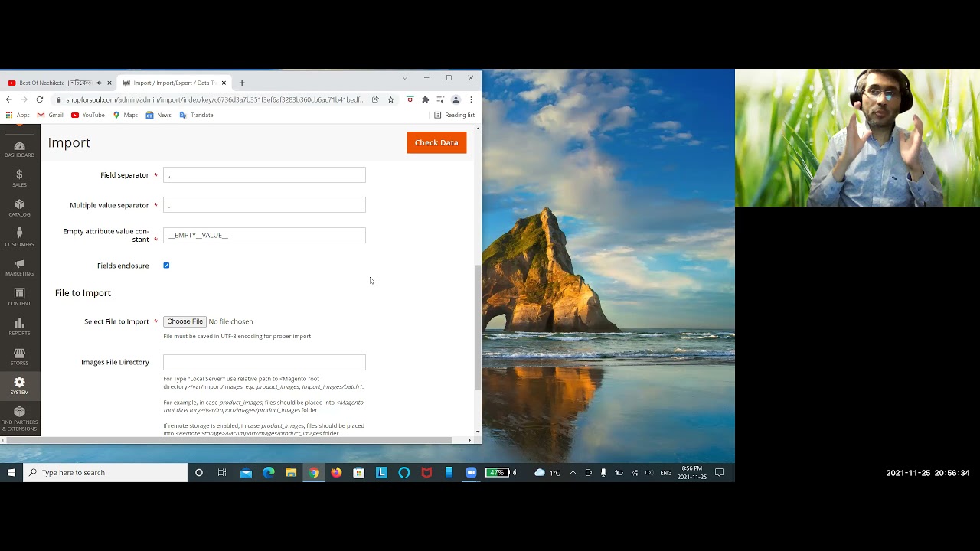Open the YouTube bookmark
The image size is (980, 551).
coord(88,115)
